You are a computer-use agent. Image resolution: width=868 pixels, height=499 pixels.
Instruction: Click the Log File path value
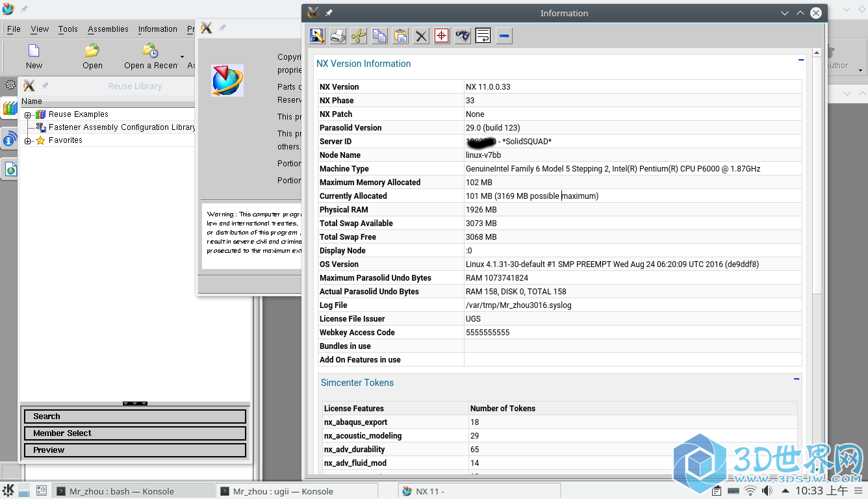tap(518, 305)
